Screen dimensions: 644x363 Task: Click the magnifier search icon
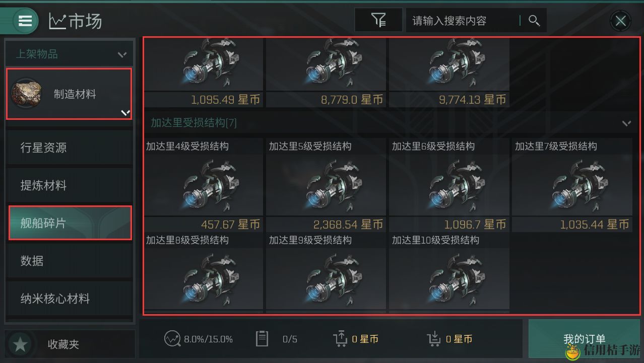coord(534,20)
